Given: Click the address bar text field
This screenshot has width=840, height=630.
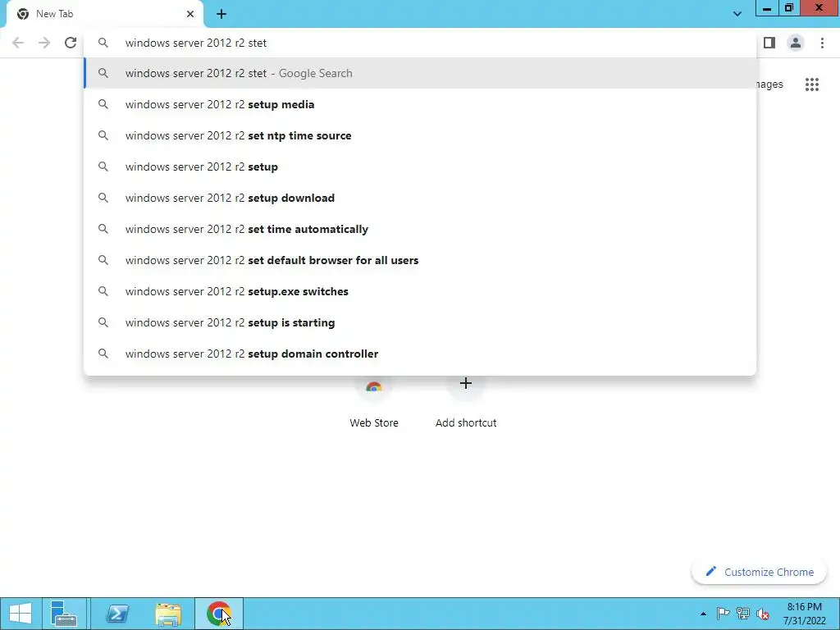Looking at the screenshot, I should [x=420, y=43].
